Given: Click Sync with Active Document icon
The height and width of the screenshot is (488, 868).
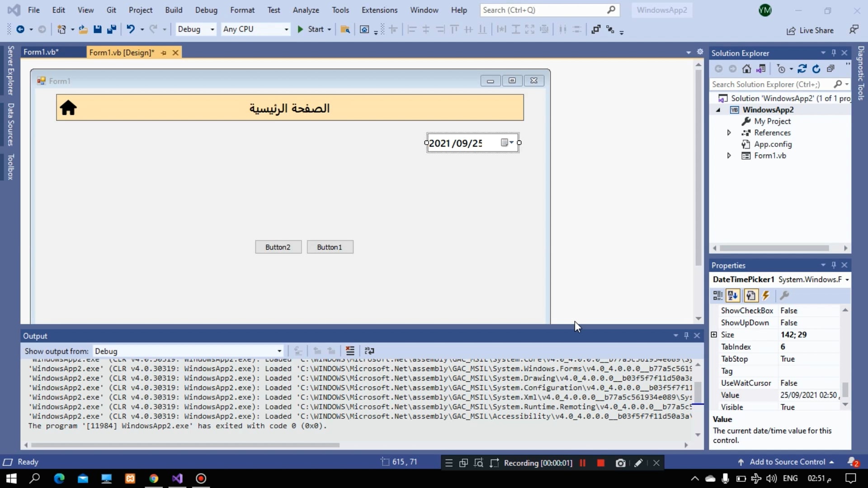Looking at the screenshot, I should coord(802,69).
